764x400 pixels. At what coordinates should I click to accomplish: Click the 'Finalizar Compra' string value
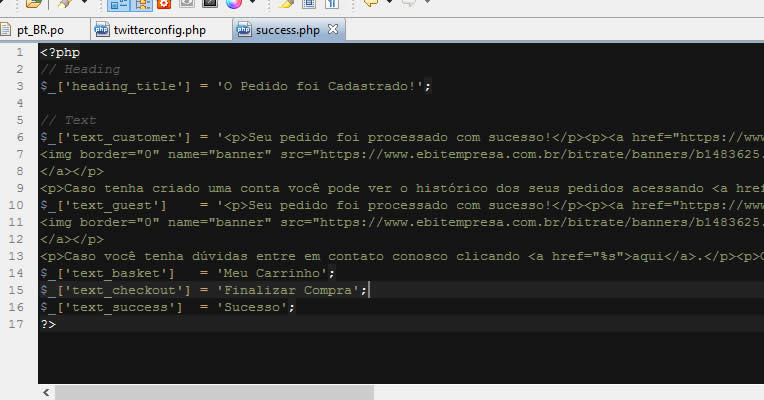click(x=288, y=290)
